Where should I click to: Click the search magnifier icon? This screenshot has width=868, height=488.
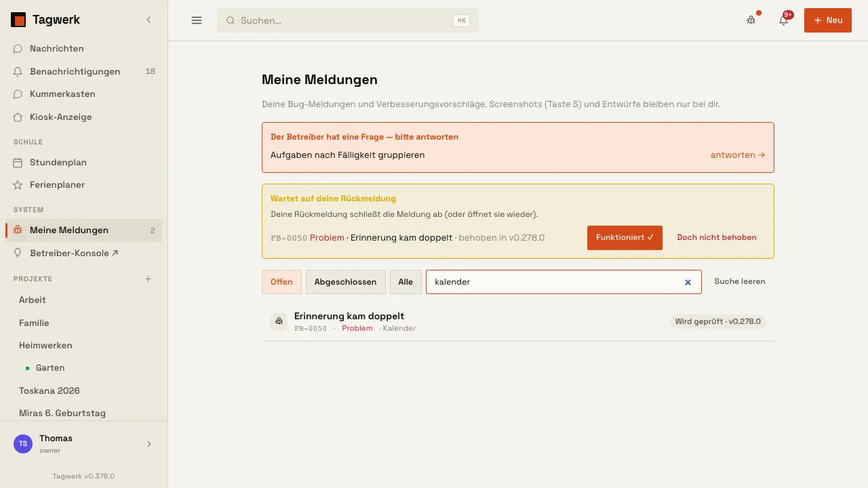tap(231, 20)
